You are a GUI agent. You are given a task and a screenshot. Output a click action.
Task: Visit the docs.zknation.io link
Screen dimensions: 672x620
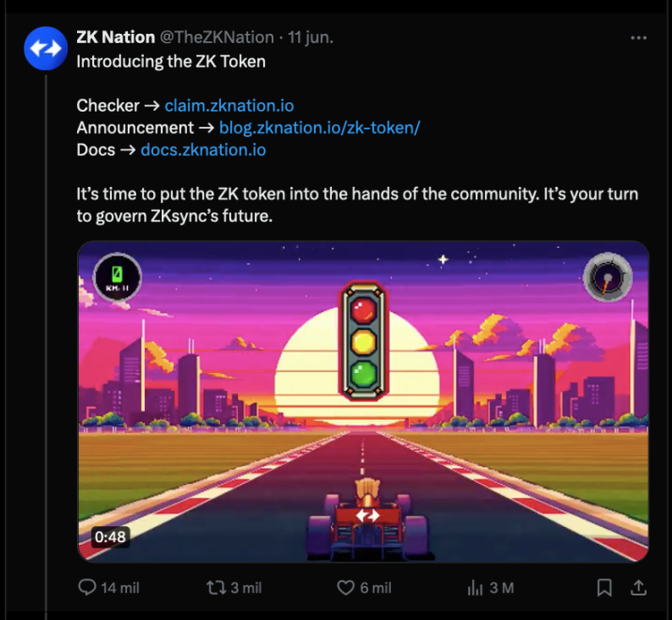click(203, 149)
